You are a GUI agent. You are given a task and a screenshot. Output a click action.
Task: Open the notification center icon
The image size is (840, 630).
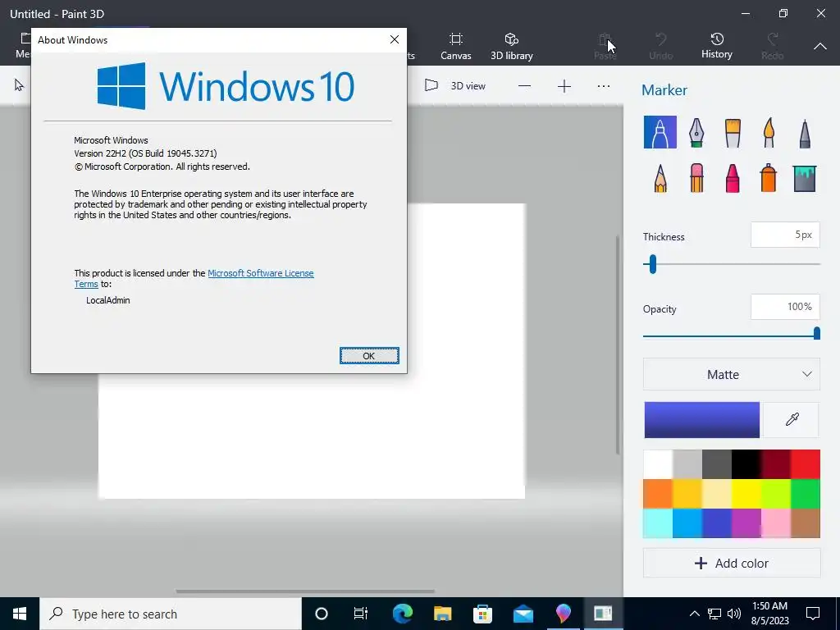[x=813, y=614]
